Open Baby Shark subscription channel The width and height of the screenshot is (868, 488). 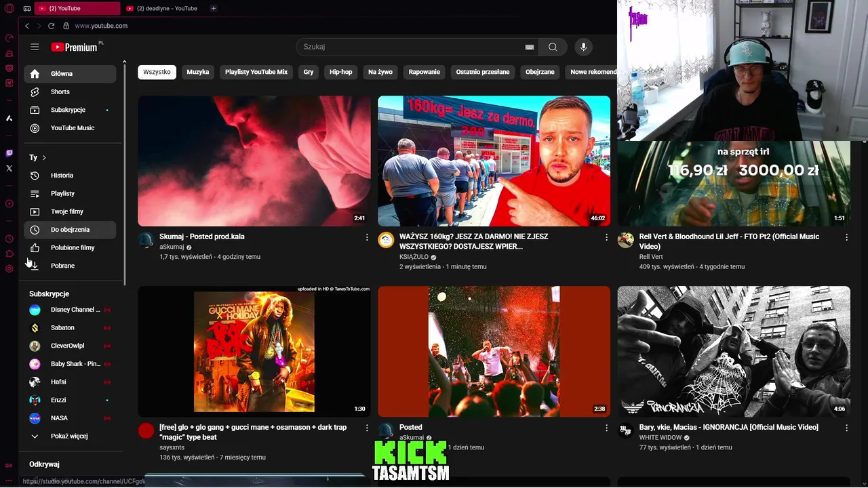pyautogui.click(x=70, y=364)
